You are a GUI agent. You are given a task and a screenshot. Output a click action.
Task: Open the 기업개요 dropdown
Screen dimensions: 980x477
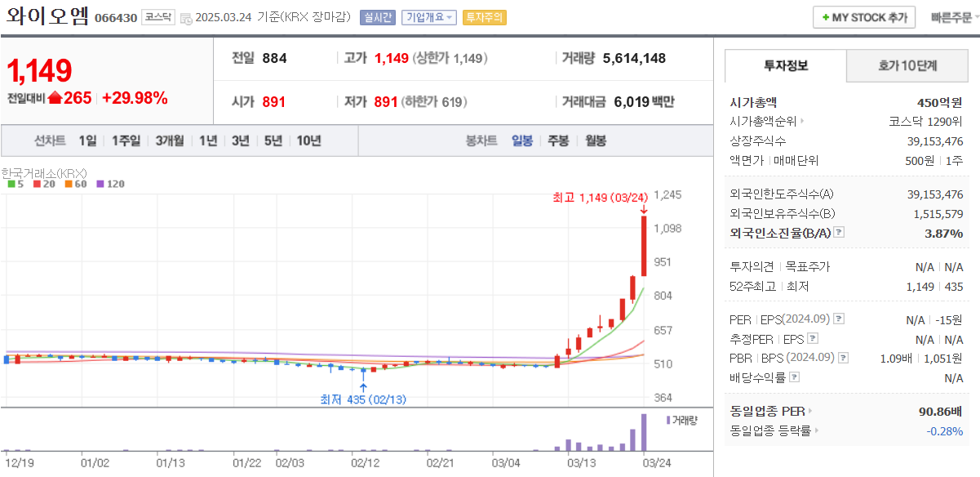[x=428, y=17]
